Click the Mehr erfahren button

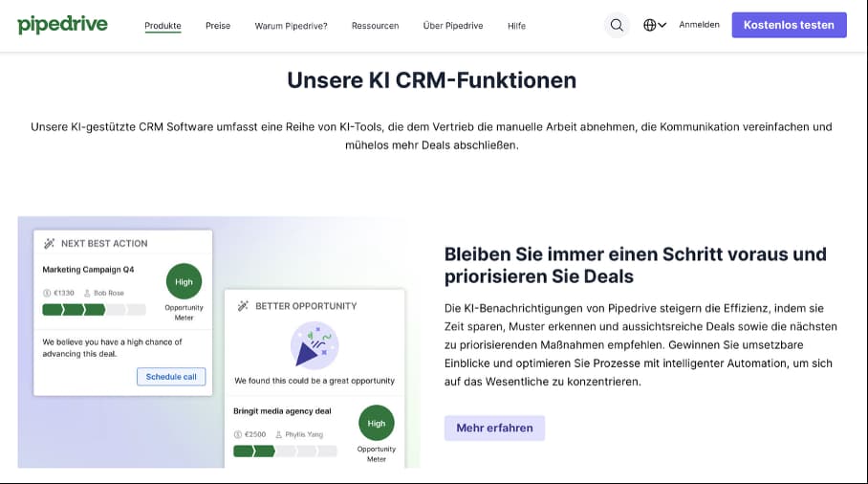[x=494, y=429]
